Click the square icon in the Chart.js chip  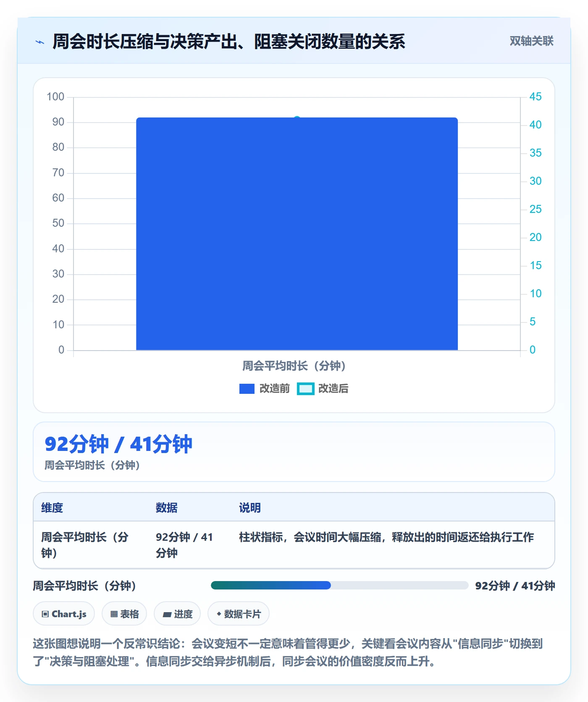click(45, 614)
